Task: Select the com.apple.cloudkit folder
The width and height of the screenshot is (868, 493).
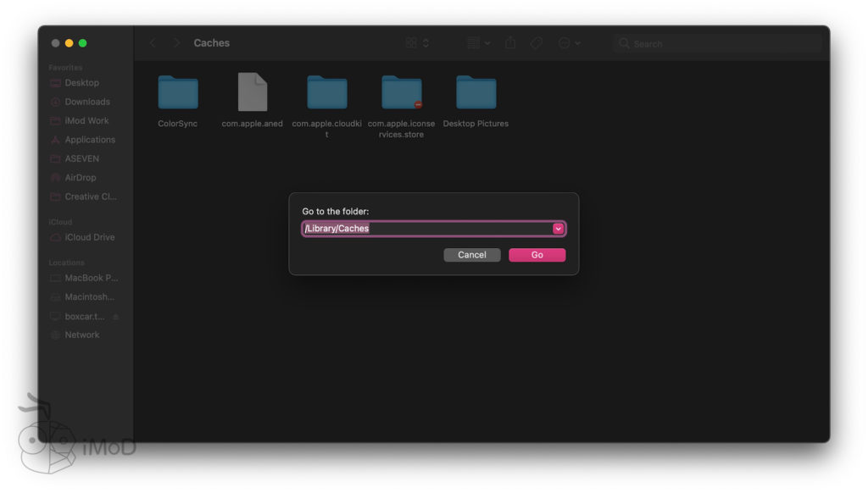Action: pyautogui.click(x=327, y=93)
